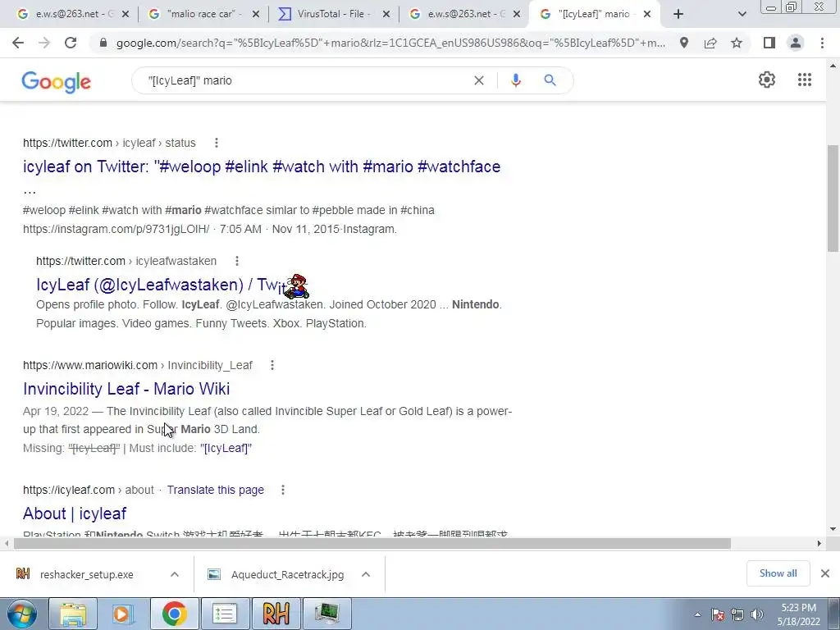Screen dimensions: 840x630
Task: Close the active "[IcyLeaf]" mario tab
Action: [647, 15]
